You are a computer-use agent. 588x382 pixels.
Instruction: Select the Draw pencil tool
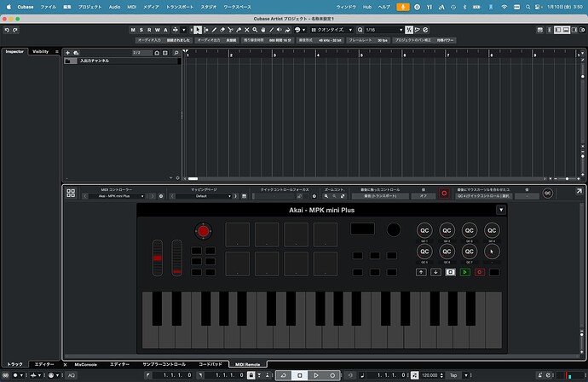pos(214,30)
